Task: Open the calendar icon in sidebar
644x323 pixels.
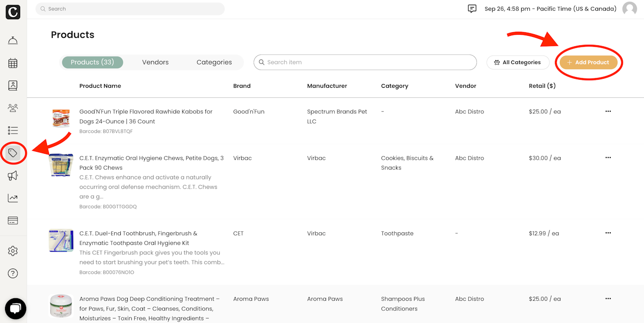Action: (13, 63)
